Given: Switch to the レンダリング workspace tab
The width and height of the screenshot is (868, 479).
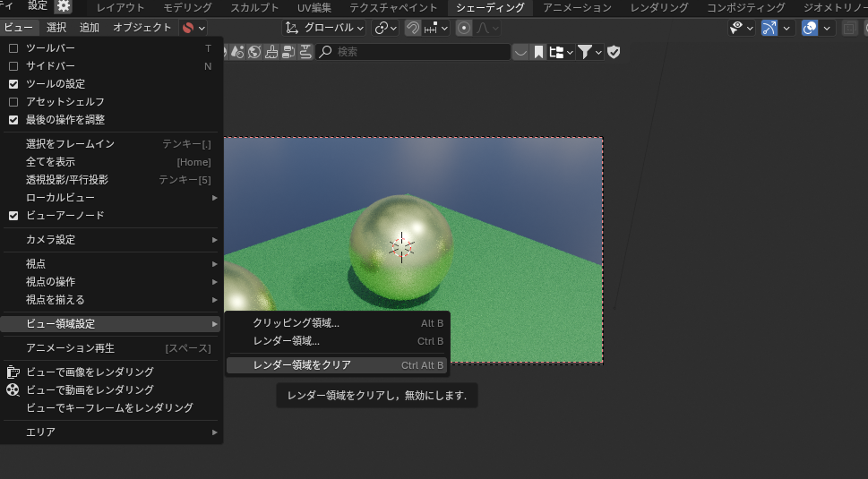Looking at the screenshot, I should 655,8.
